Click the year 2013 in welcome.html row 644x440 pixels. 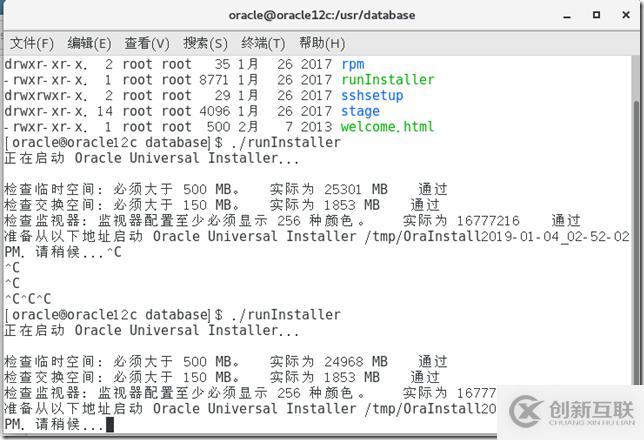click(x=316, y=127)
